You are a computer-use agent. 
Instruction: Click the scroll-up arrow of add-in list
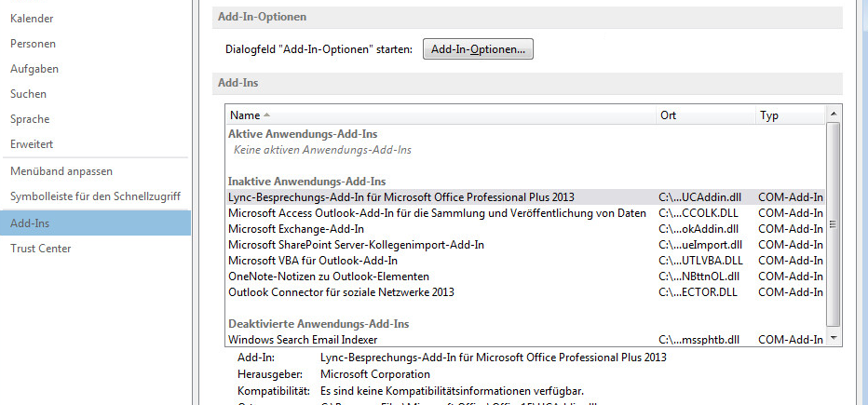pos(834,114)
